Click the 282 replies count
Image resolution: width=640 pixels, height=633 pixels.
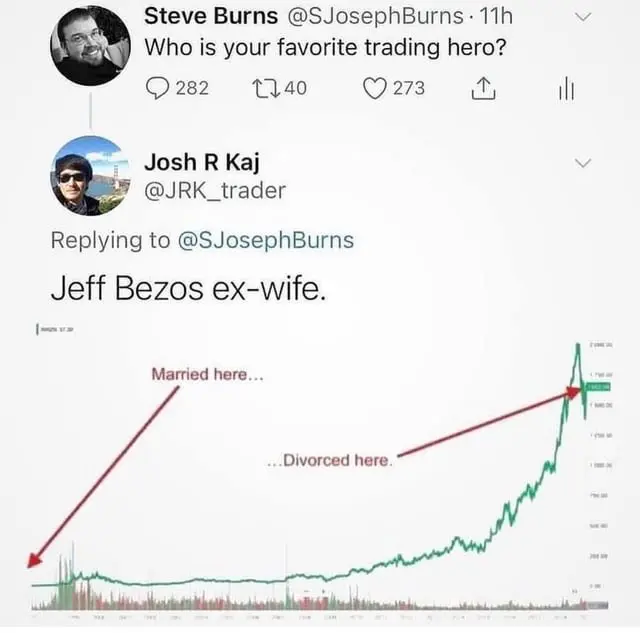tap(192, 88)
